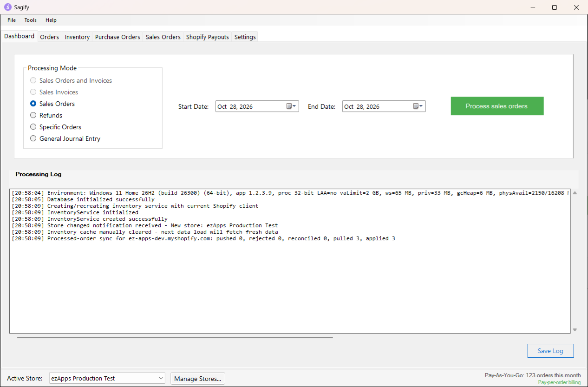Click log scrollbar up arrow
Image resolution: width=588 pixels, height=387 pixels.
575,193
